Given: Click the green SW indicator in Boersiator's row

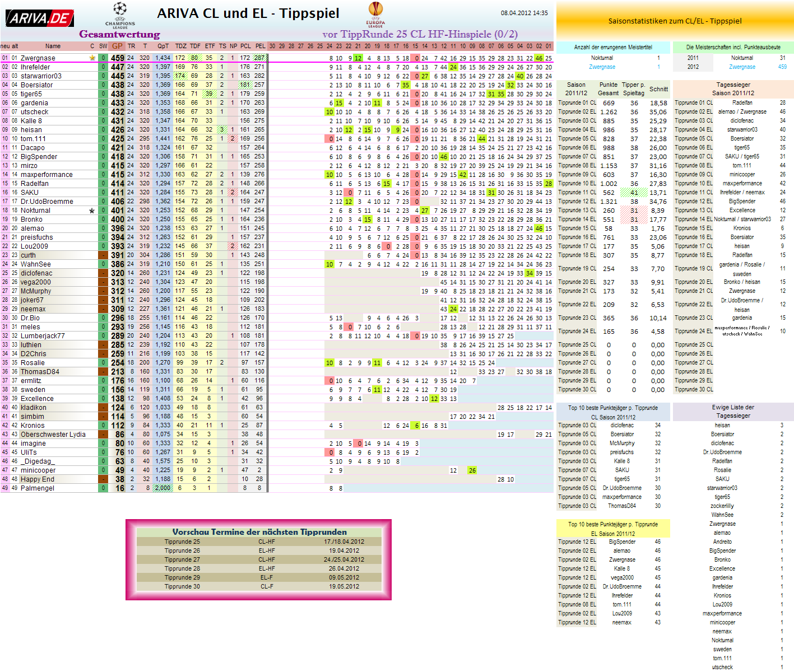Looking at the screenshot, I should [103, 85].
